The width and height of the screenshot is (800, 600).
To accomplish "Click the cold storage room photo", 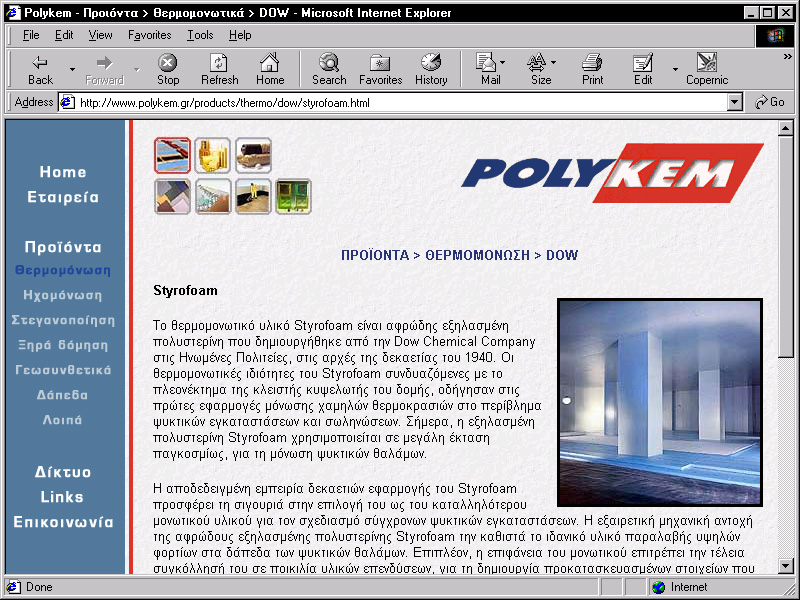I will pos(660,403).
